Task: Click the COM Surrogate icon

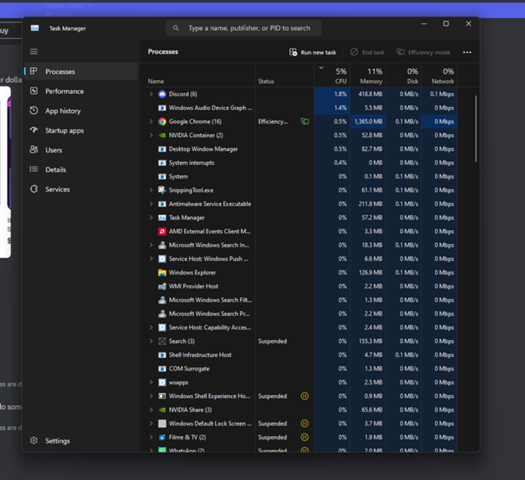Action: click(162, 369)
